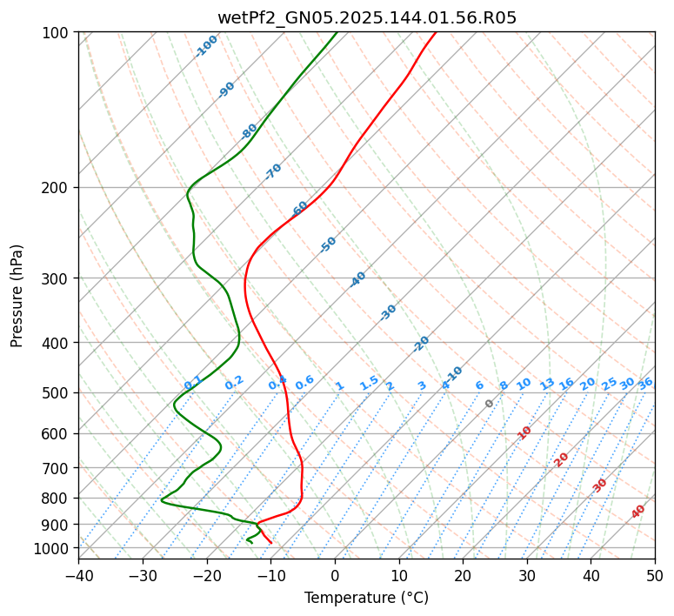This screenshot has height=616, width=674.
Task: Click the light-blue 36 mixing ratio label
Action: [645, 384]
